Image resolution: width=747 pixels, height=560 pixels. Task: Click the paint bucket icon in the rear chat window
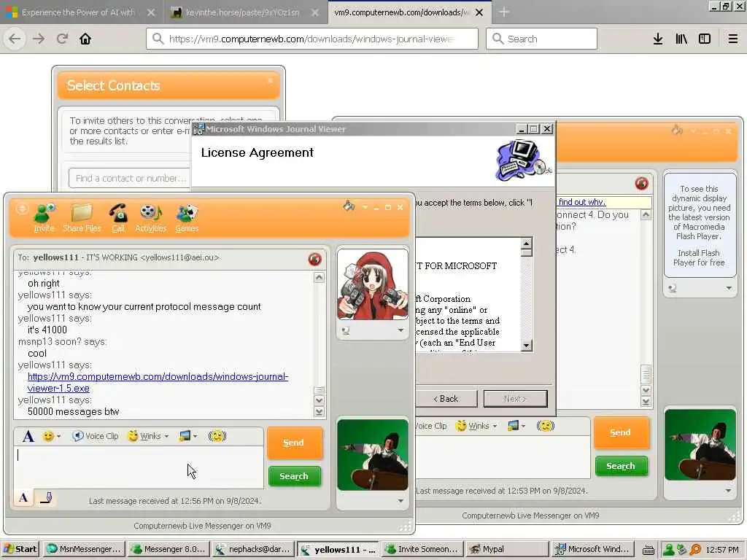(677, 130)
